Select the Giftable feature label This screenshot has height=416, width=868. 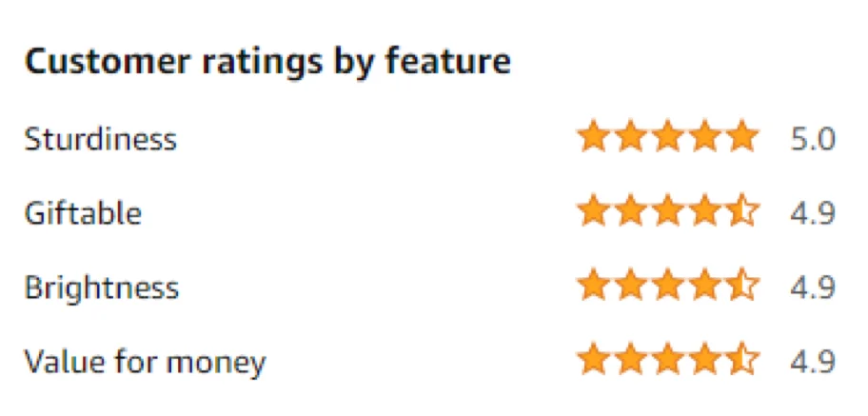coord(83,212)
